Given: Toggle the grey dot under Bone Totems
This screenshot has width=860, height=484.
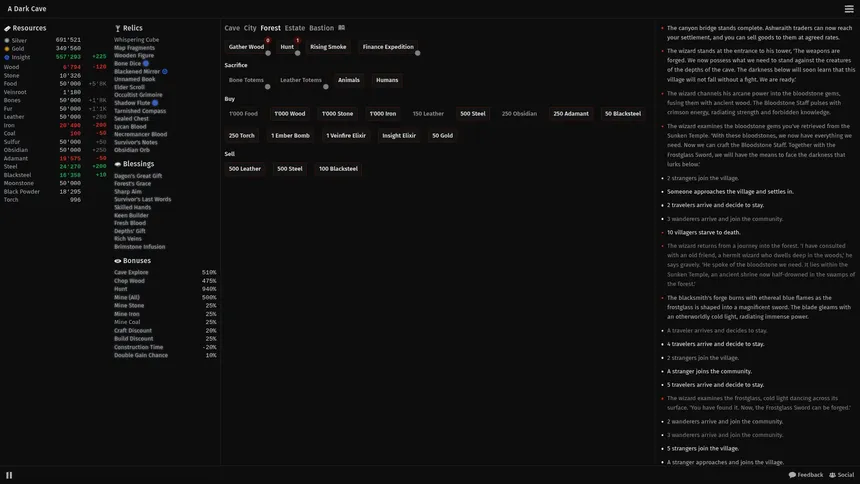Looking at the screenshot, I should pyautogui.click(x=268, y=87).
